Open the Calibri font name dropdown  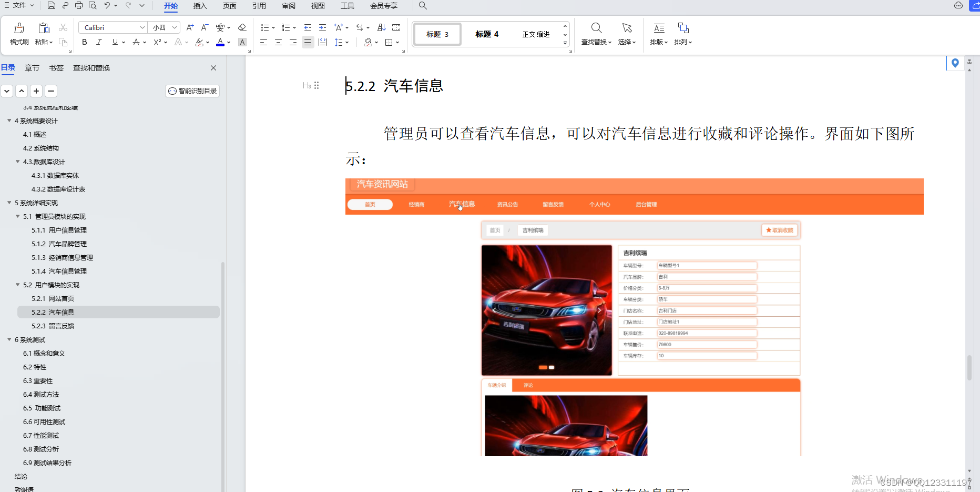[142, 27]
